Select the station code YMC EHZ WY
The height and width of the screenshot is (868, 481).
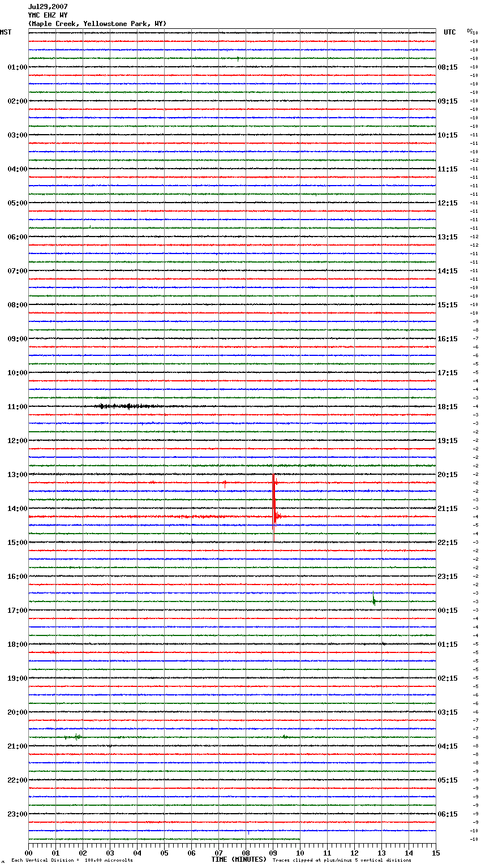pos(48,15)
